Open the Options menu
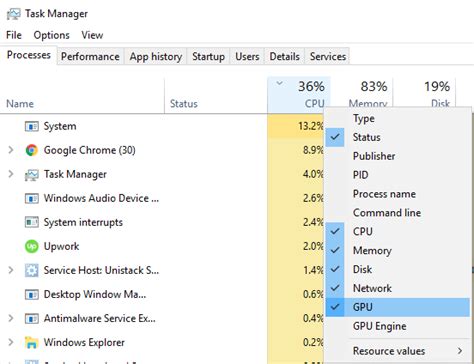This screenshot has width=474, height=364. [51, 35]
